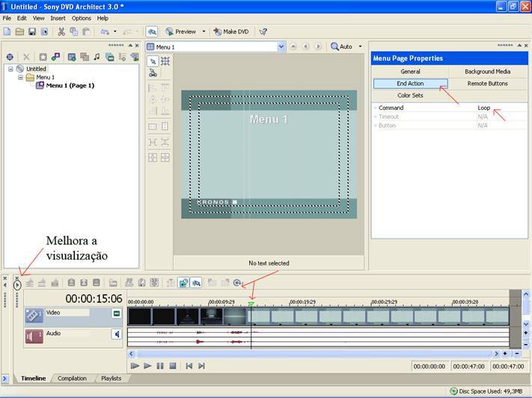Click the Loop value of Command
The height and width of the screenshot is (398, 532).
pyautogui.click(x=484, y=108)
